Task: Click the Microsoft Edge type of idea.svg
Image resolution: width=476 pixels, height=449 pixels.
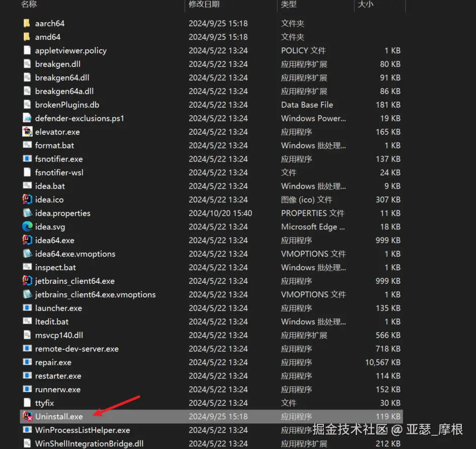Action: tap(313, 227)
